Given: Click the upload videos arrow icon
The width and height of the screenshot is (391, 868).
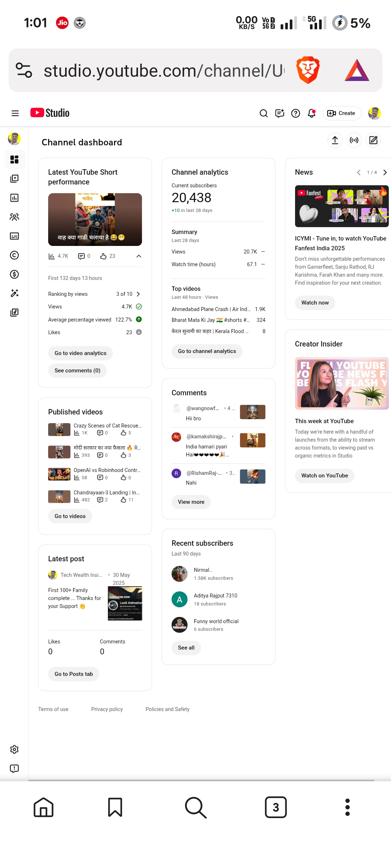Looking at the screenshot, I should [x=335, y=140].
